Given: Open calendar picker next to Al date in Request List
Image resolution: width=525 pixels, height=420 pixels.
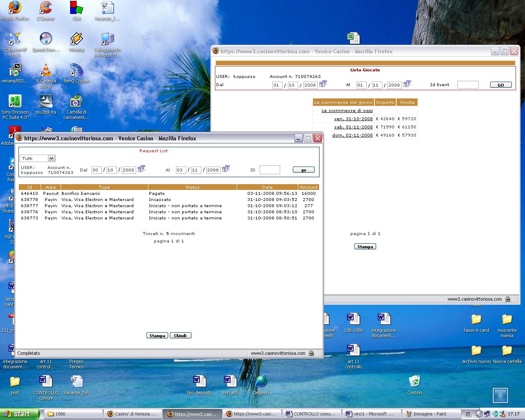Looking at the screenshot, I should (x=226, y=169).
